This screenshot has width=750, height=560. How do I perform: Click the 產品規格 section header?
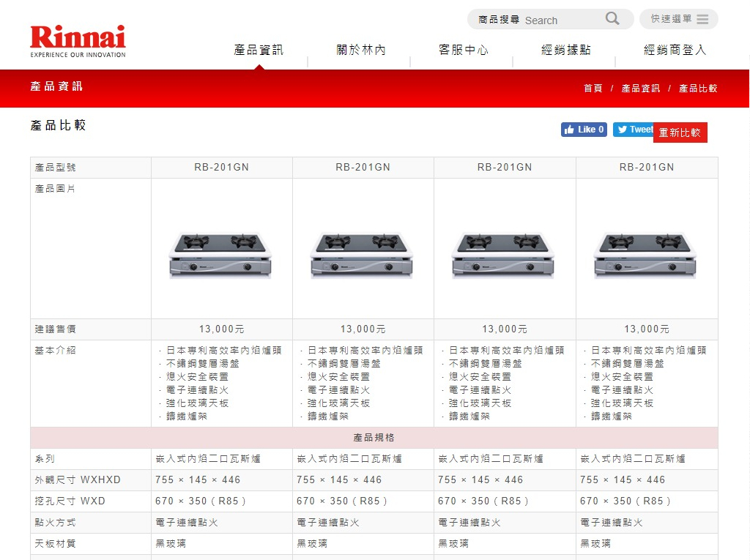pyautogui.click(x=374, y=438)
